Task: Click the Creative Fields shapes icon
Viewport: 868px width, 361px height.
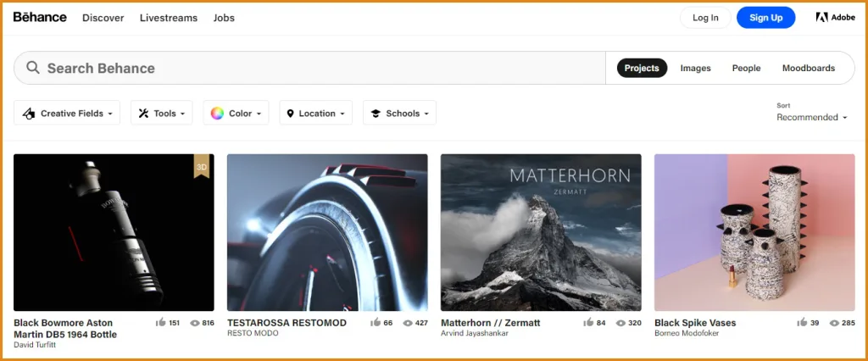Action: [29, 113]
